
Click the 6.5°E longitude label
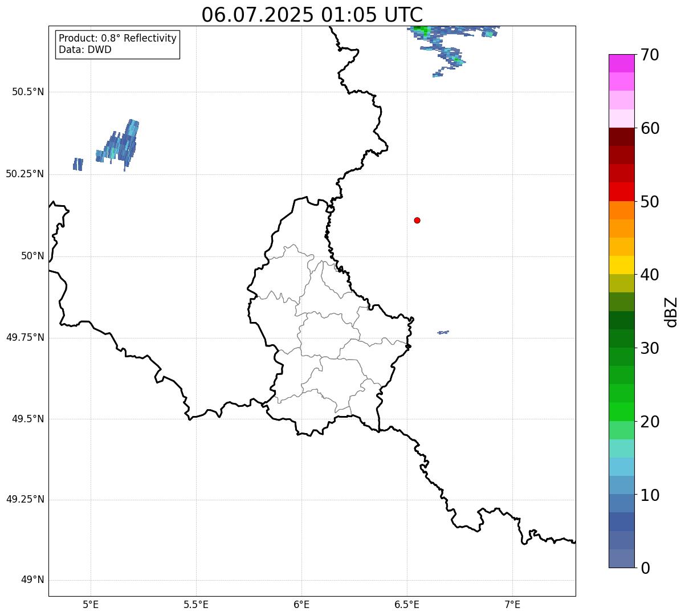[407, 604]
